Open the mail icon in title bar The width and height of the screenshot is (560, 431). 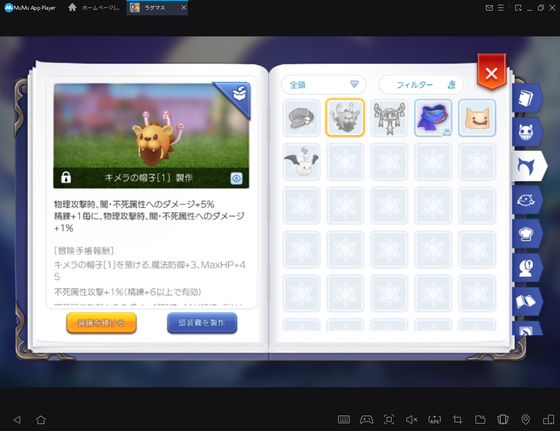[489, 8]
